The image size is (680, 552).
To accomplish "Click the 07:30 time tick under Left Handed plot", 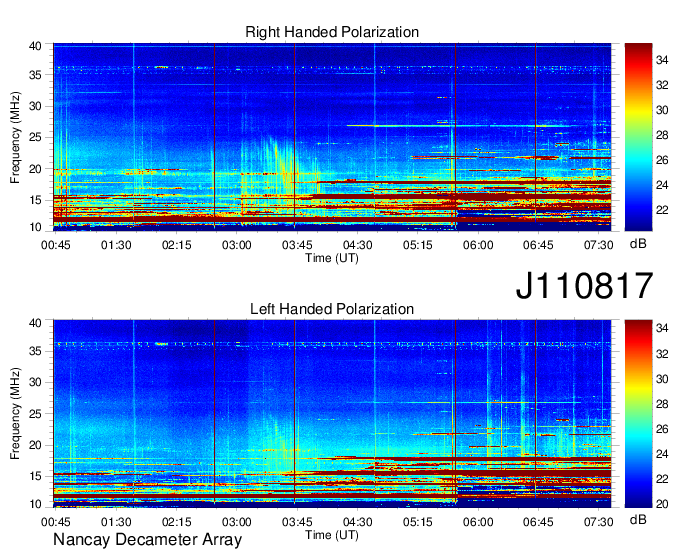I will coord(598,522).
